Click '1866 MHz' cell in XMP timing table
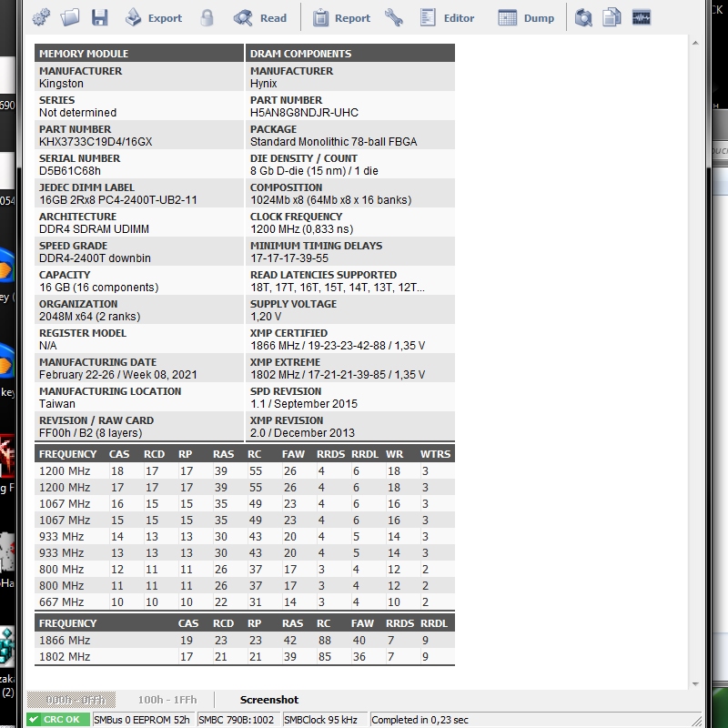Screen dimensions: 728x728 coord(65,641)
